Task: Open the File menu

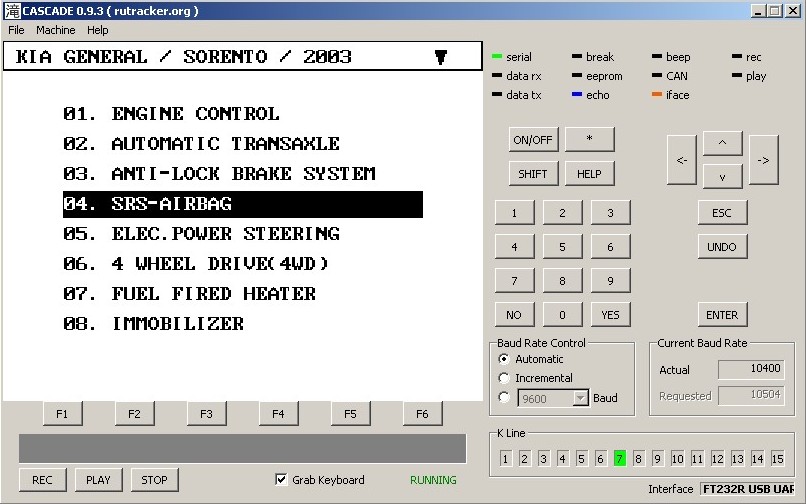Action: (16, 30)
